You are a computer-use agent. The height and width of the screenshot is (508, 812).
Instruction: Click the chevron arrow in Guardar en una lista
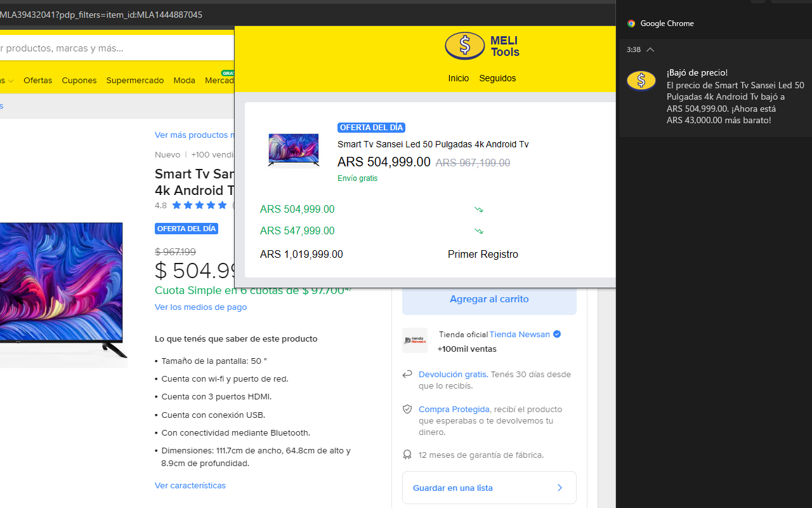tap(560, 488)
